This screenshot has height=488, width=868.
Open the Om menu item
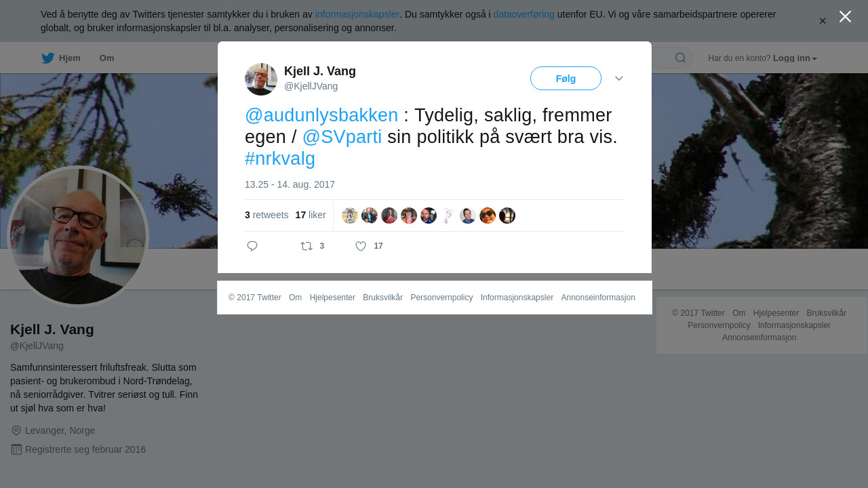pyautogui.click(x=106, y=58)
